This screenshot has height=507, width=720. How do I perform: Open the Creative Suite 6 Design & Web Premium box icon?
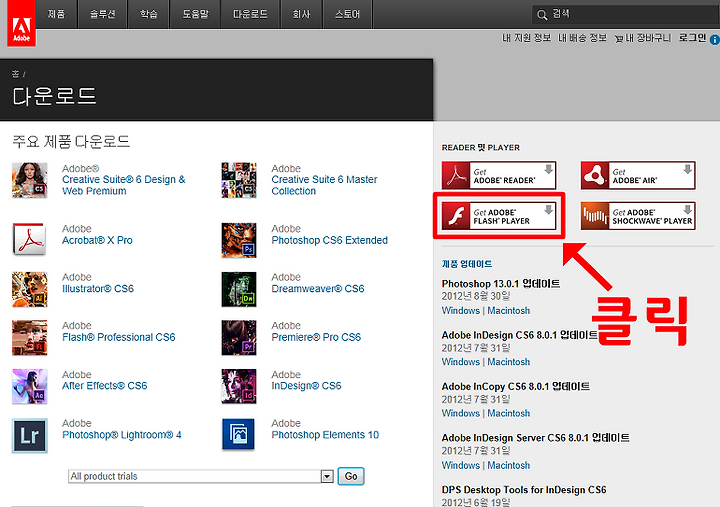coord(29,180)
